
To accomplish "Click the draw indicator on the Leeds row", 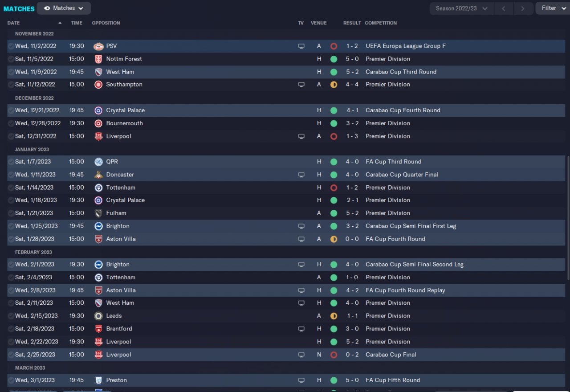I will coord(334,316).
